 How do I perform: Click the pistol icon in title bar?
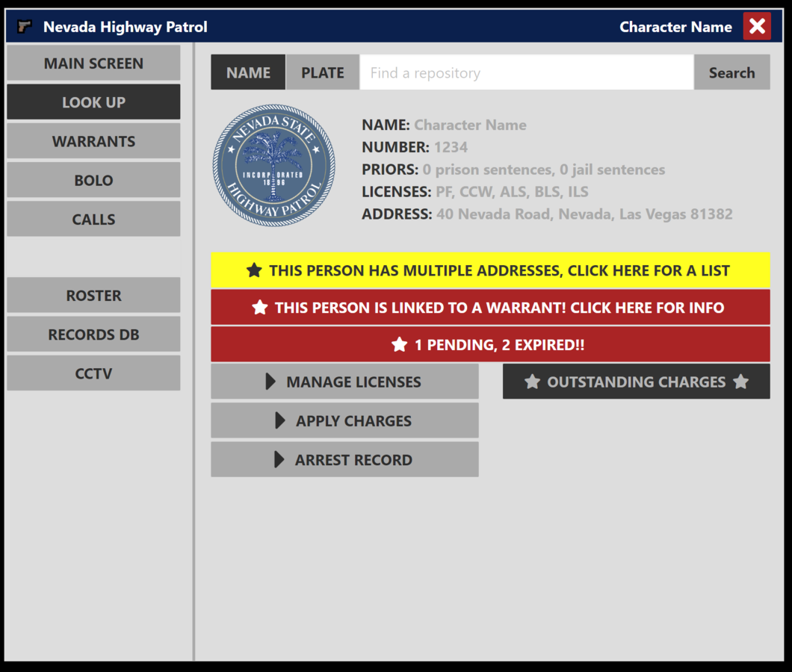tap(25, 27)
